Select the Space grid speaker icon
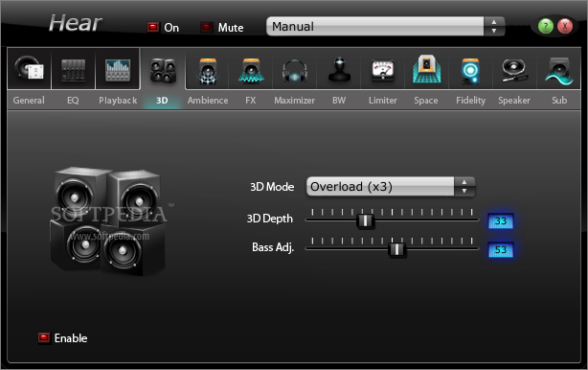Screen dimensions: 588x370 pyautogui.click(x=427, y=69)
